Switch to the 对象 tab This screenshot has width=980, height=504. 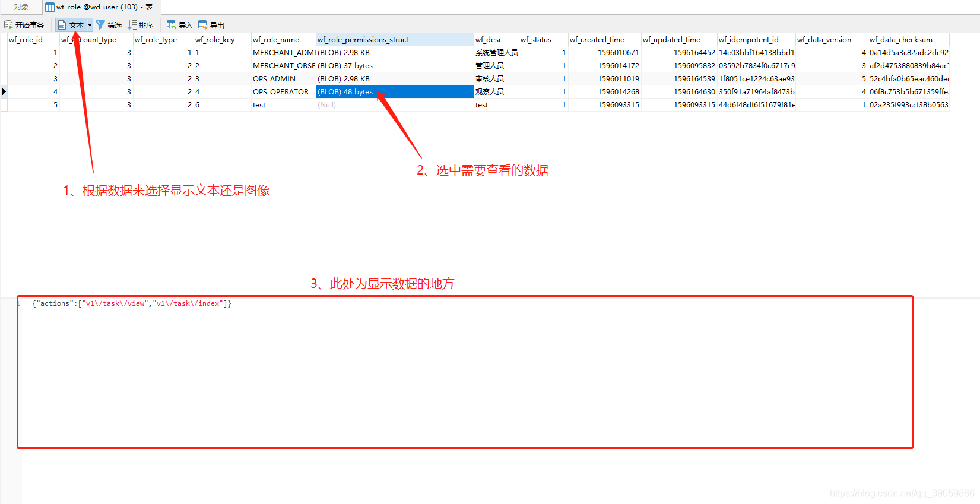click(x=21, y=7)
